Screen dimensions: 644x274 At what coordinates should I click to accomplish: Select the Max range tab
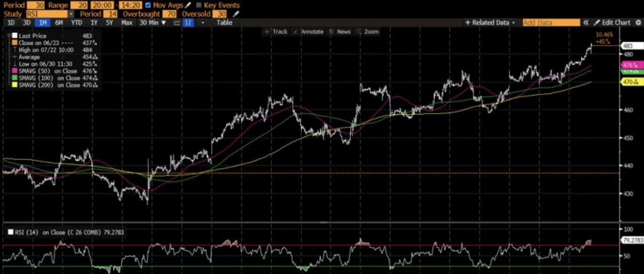[127, 23]
